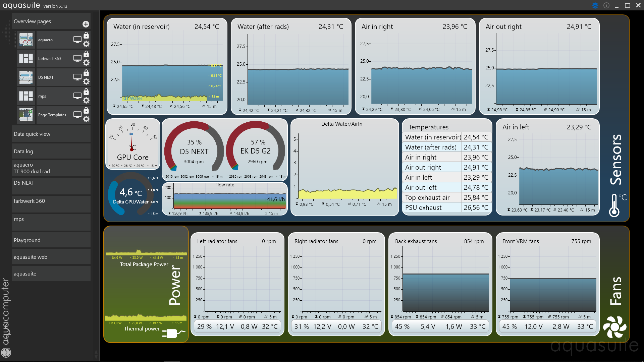This screenshot has height=362, width=644.
Task: Expand aquaero TT 900 dual rad section
Action: click(51, 168)
